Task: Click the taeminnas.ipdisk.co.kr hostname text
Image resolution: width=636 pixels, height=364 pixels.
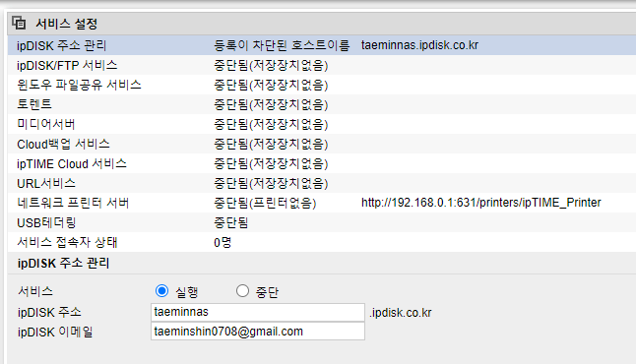Action: [x=419, y=45]
